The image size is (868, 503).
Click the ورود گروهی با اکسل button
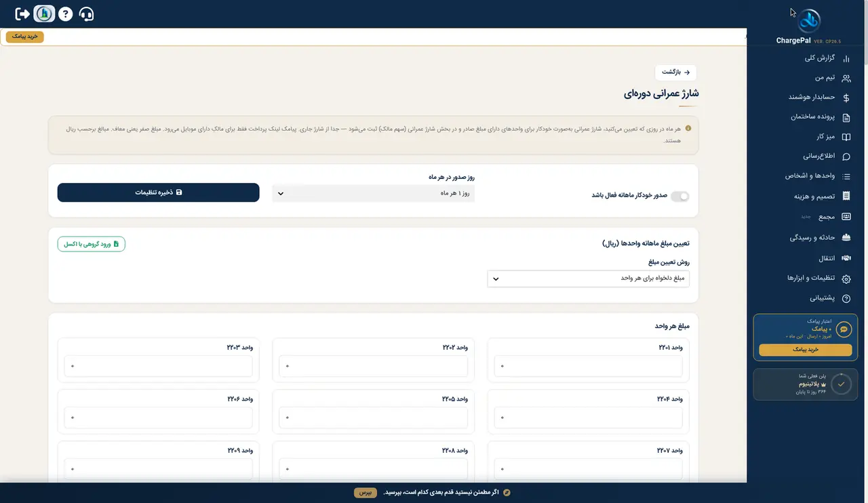pyautogui.click(x=92, y=244)
